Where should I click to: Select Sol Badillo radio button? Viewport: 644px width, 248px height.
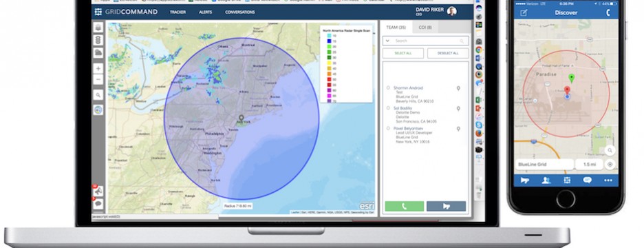tap(388, 108)
